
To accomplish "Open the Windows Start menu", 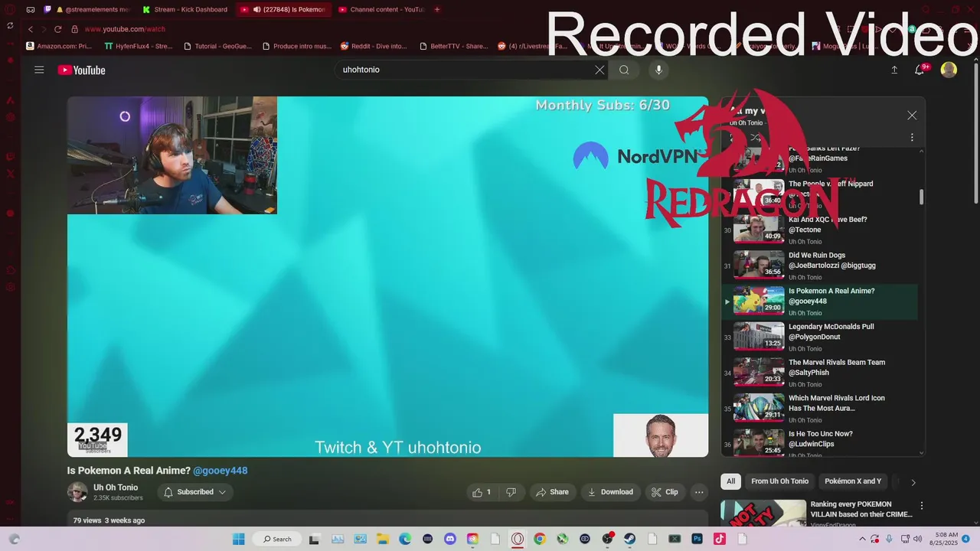I will (x=238, y=539).
